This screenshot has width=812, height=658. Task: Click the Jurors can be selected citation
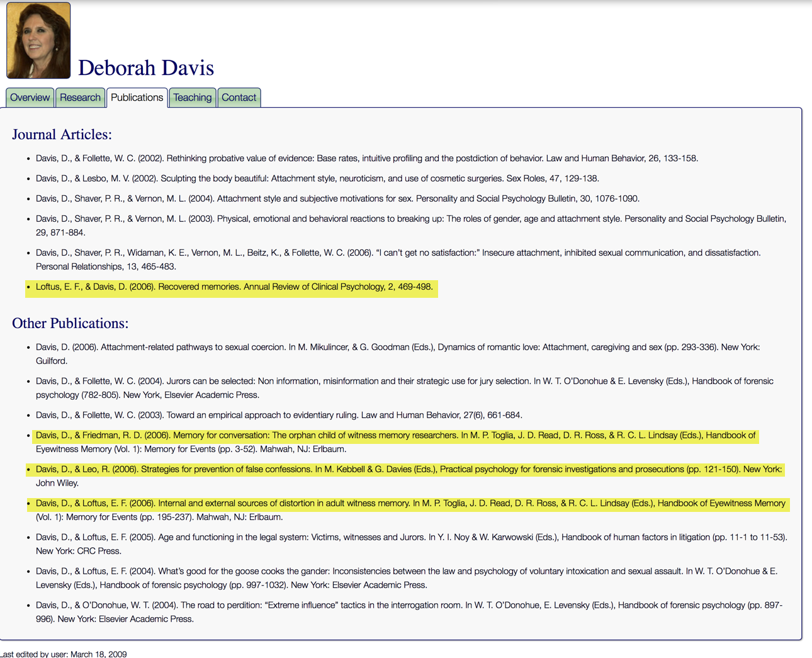coord(404,382)
